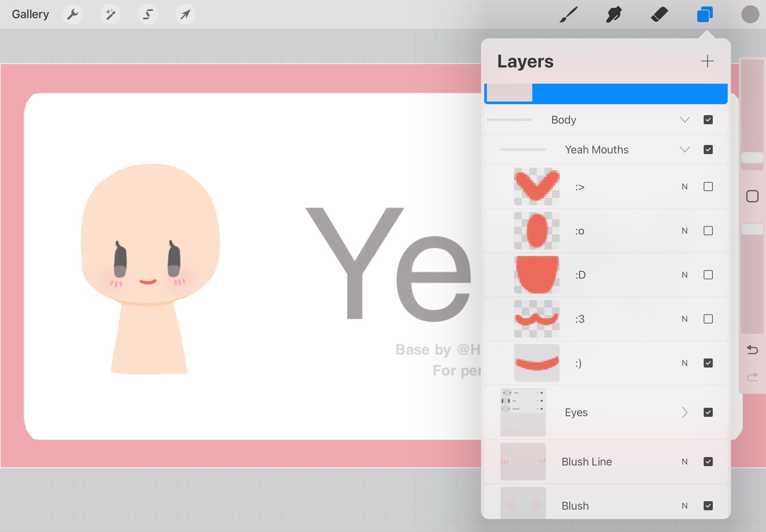Select the Eraser tool
This screenshot has height=532, width=766.
659,14
